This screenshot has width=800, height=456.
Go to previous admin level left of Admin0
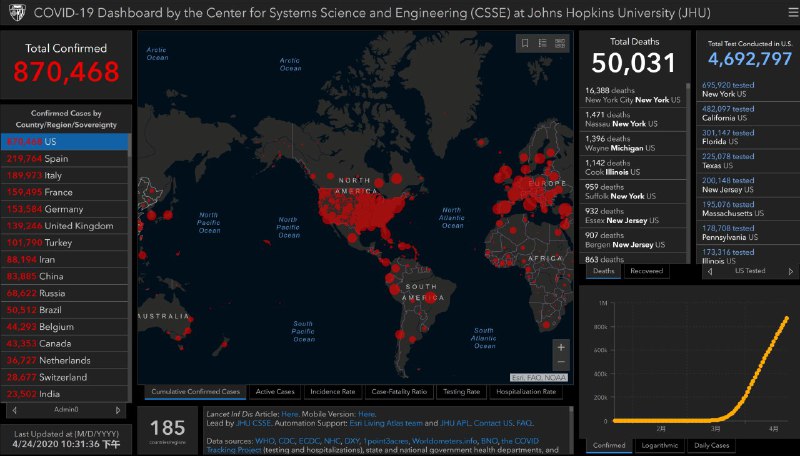[x=14, y=410]
